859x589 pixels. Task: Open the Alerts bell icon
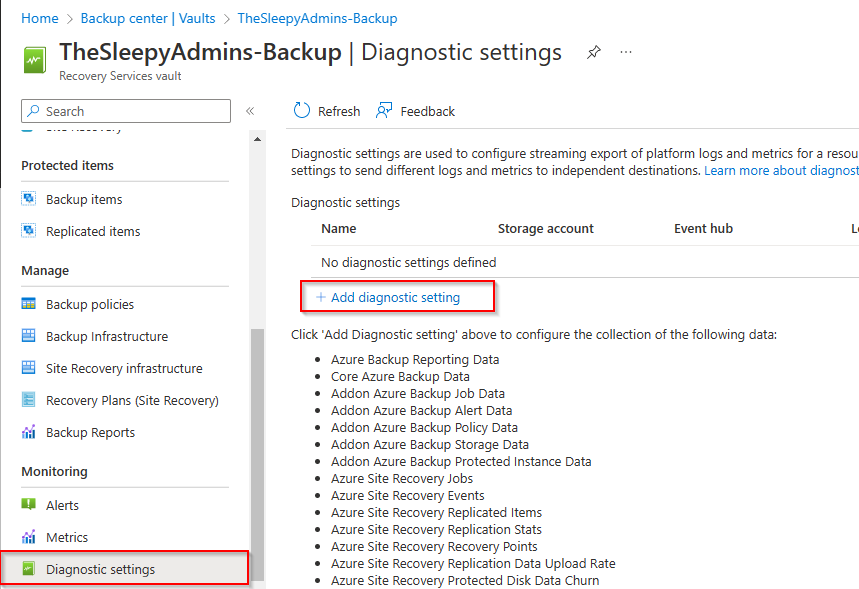tap(30, 505)
